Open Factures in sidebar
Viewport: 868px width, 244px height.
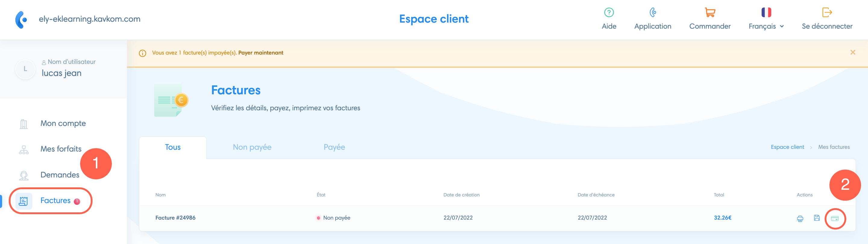click(55, 201)
